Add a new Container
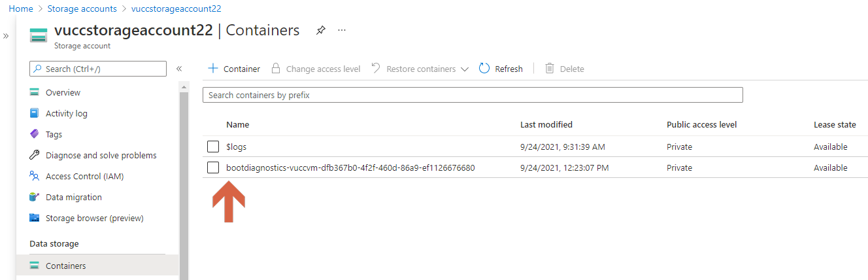This screenshot has width=868, height=280. pos(234,69)
